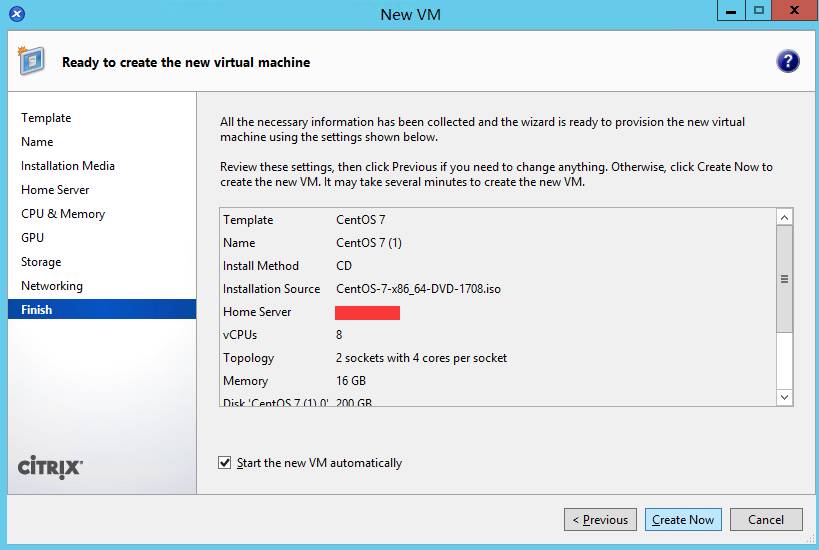Select the Storage wizard step
This screenshot has height=550, width=819.
pos(41,262)
